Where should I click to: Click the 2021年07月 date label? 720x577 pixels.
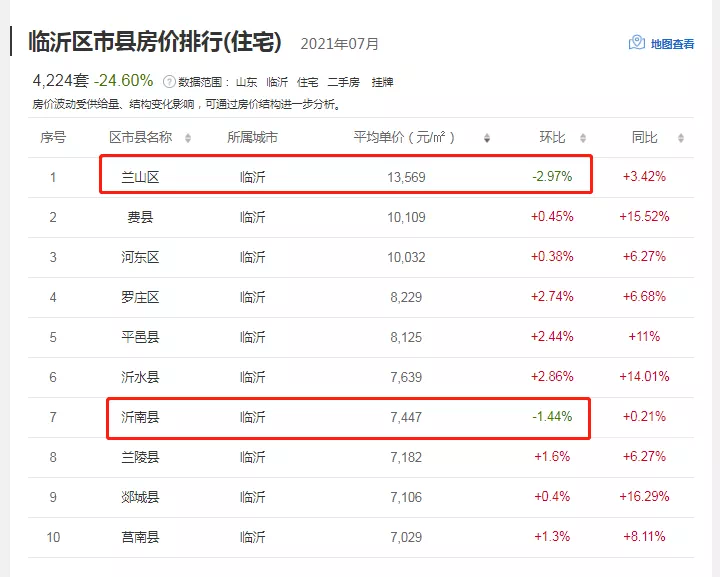339,44
